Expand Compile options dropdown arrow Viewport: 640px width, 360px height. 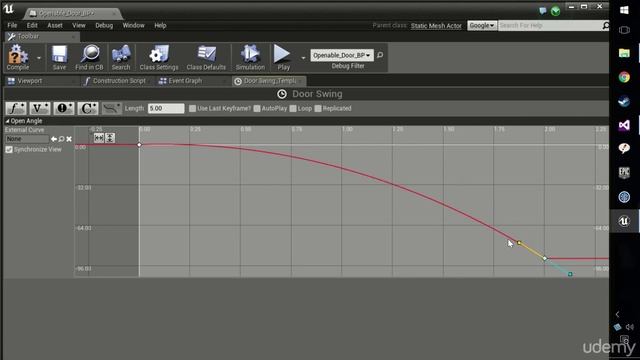point(39,58)
